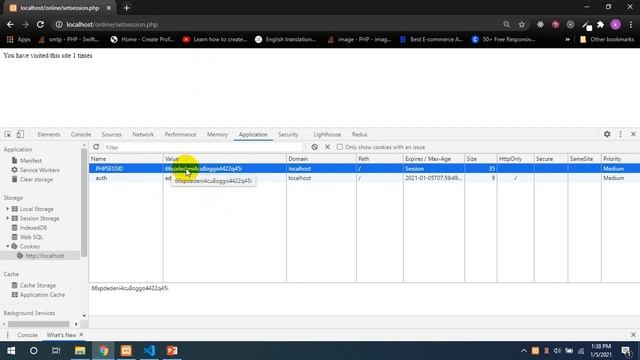The image size is (640, 360).
Task: Close the What's New drawer tab
Action: [81, 335]
